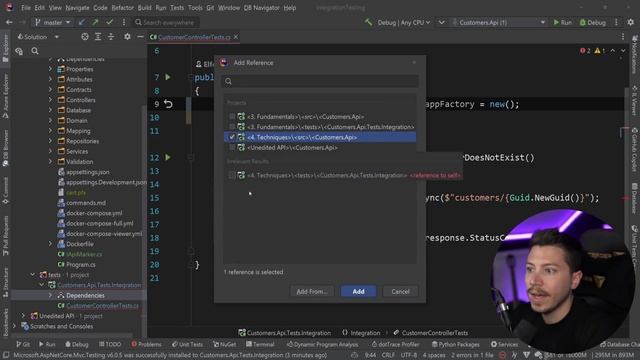The width and height of the screenshot is (640, 360).
Task: Uncheck 4. Techniques src Customers.Api reference
Action: [x=232, y=137]
